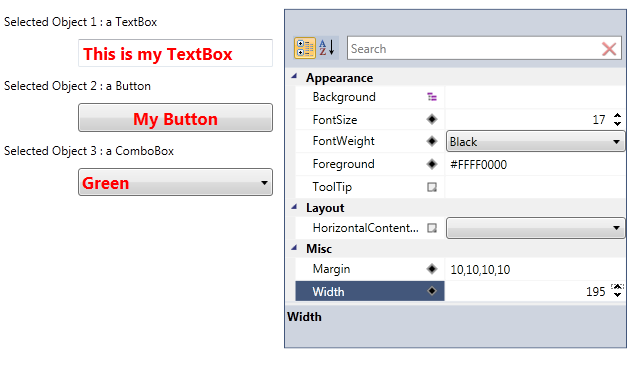The height and width of the screenshot is (365, 633).
Task: Click HorizontalContent square property marker
Action: 432,228
